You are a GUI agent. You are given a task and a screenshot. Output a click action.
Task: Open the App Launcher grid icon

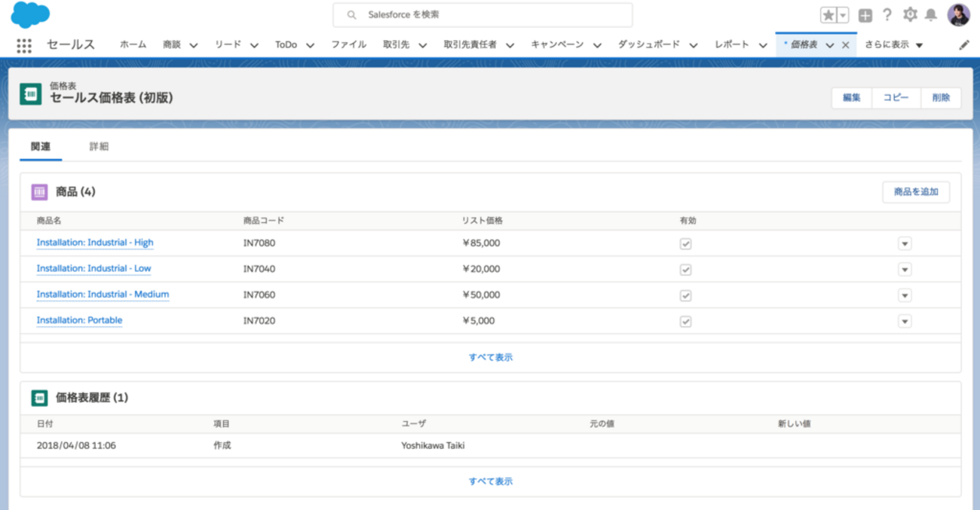[x=24, y=45]
